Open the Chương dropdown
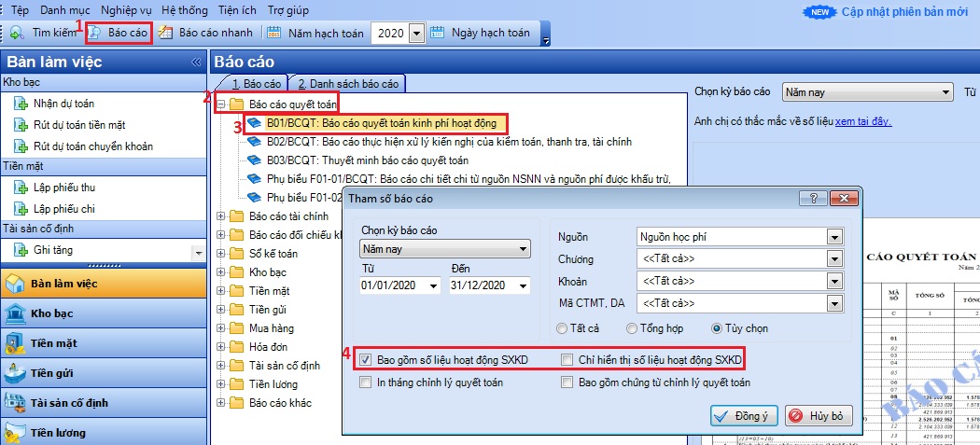Screen dimensions: 980x445 [x=834, y=258]
